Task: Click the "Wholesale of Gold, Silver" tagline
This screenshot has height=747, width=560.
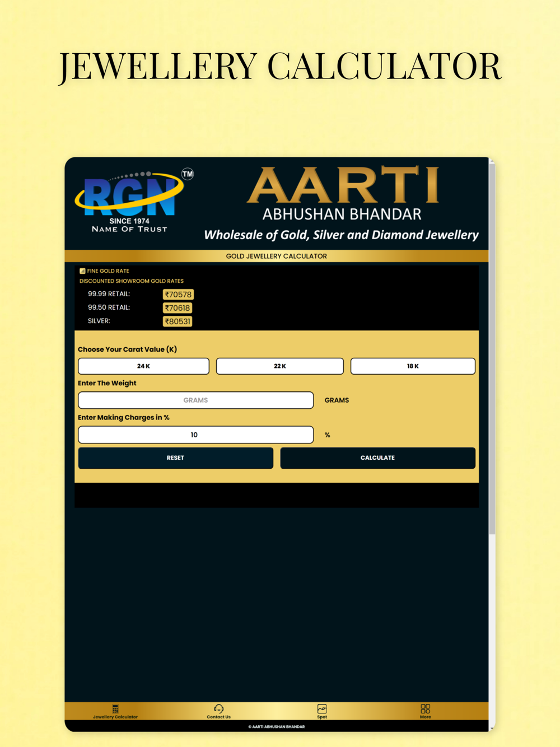Action: click(x=341, y=235)
